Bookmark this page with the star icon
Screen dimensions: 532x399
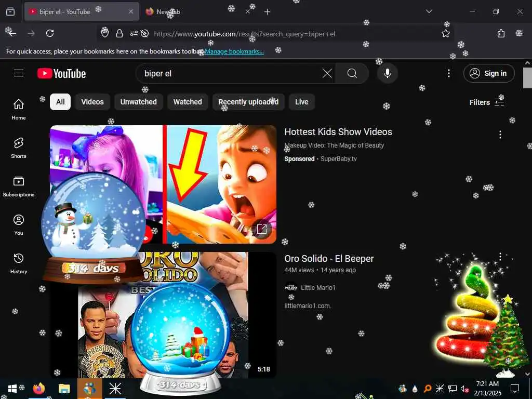tap(445, 33)
